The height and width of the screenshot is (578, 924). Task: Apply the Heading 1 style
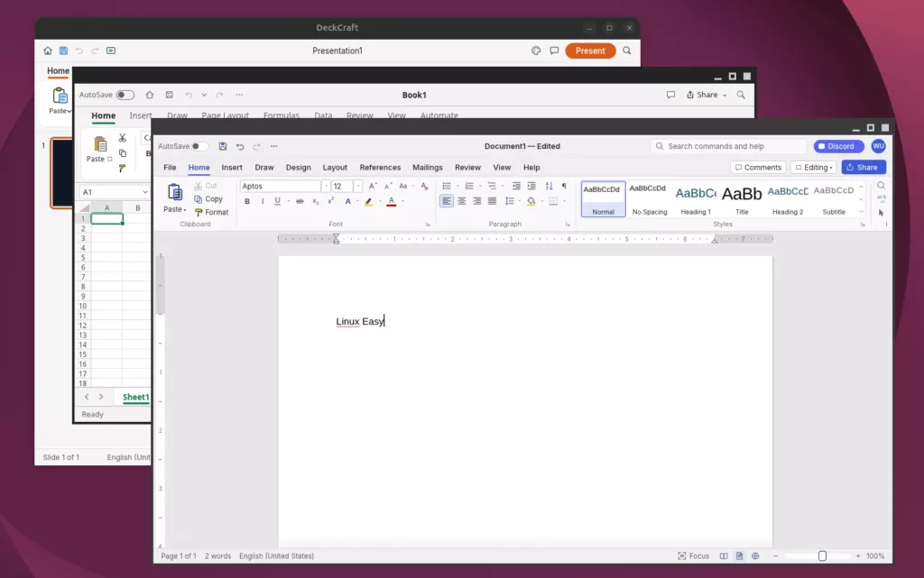tap(696, 199)
